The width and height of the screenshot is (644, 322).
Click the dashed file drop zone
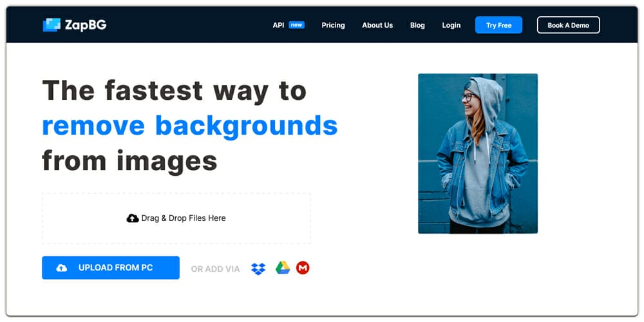(x=176, y=233)
